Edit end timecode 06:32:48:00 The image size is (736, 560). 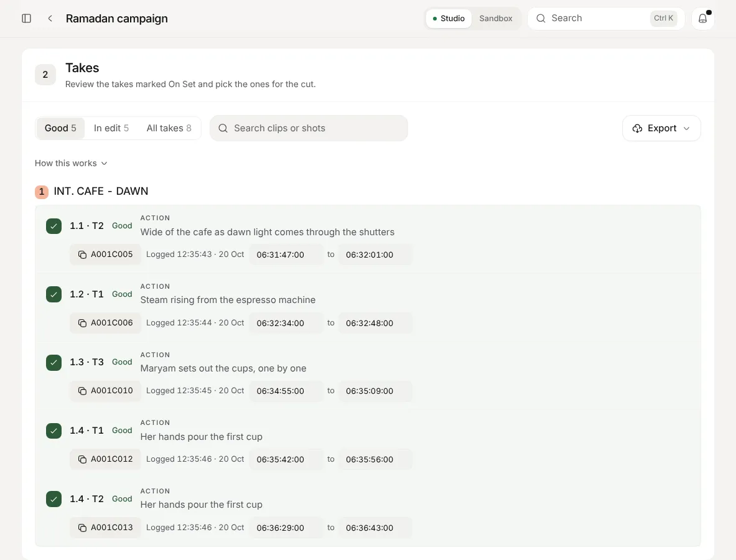click(x=375, y=323)
